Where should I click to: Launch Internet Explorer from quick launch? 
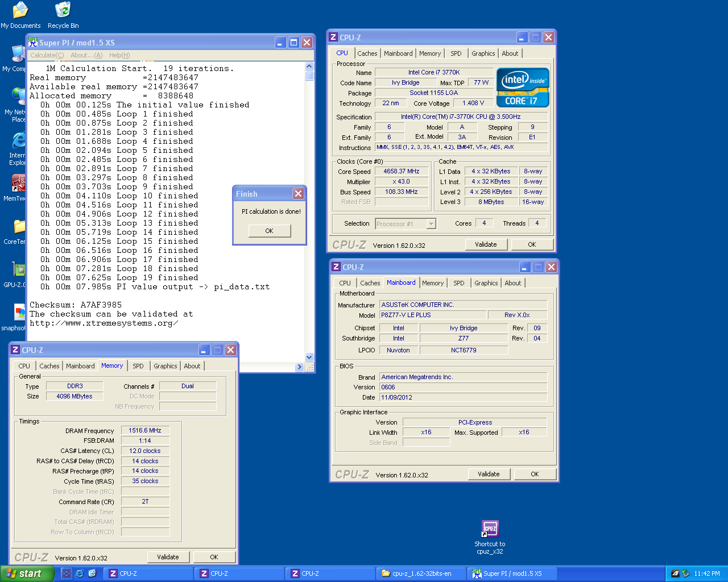(x=79, y=573)
